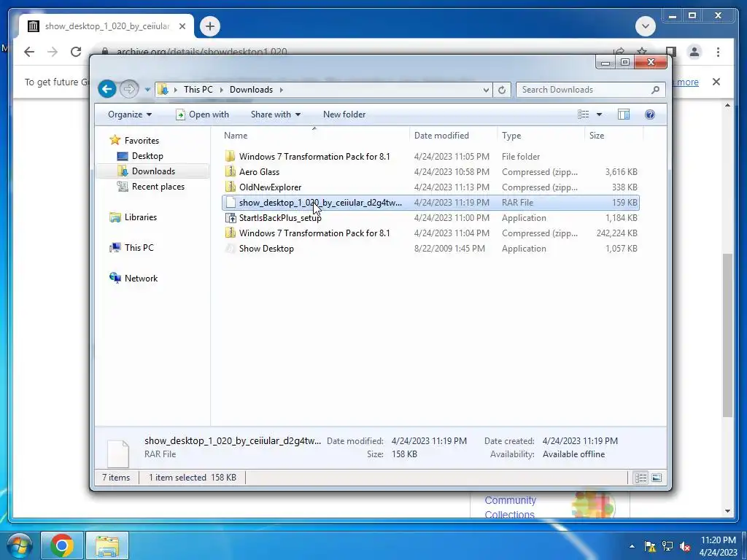Click Downloads in the address breadcrumb
747x560 pixels.
click(251, 90)
